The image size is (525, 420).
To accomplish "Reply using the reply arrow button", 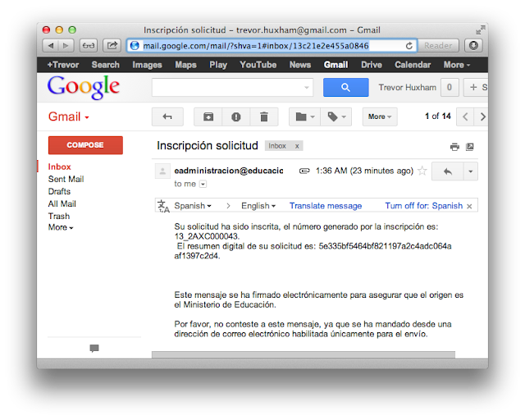I will [x=448, y=171].
